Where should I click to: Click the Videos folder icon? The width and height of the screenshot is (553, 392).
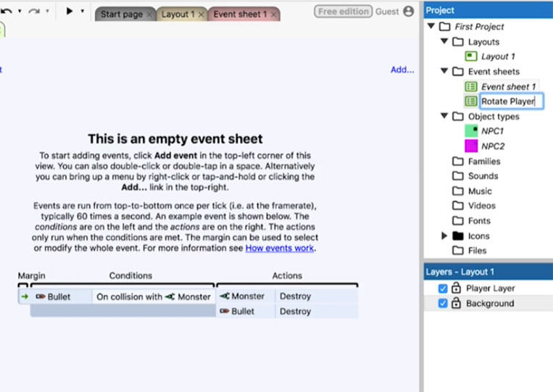click(458, 205)
